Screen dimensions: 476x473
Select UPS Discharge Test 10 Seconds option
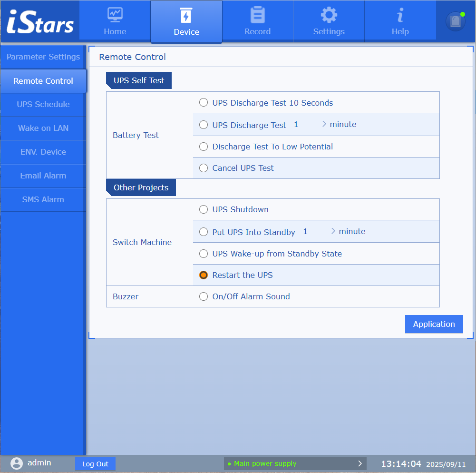point(204,103)
